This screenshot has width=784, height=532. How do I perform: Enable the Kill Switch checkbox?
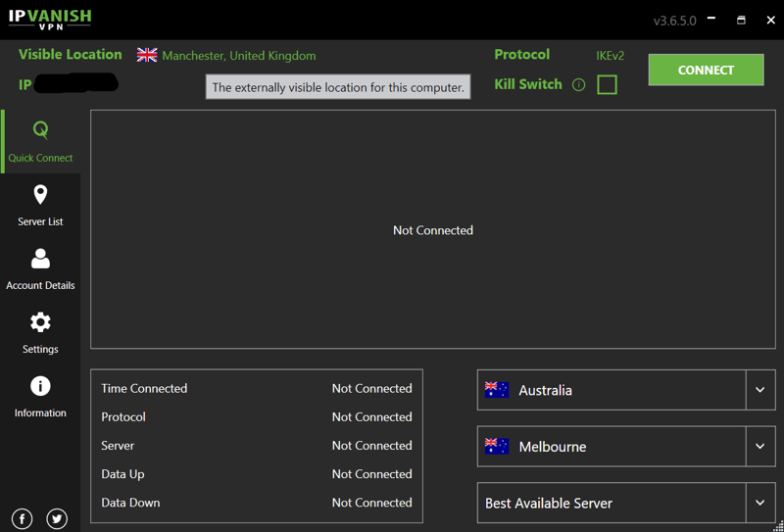tap(607, 85)
